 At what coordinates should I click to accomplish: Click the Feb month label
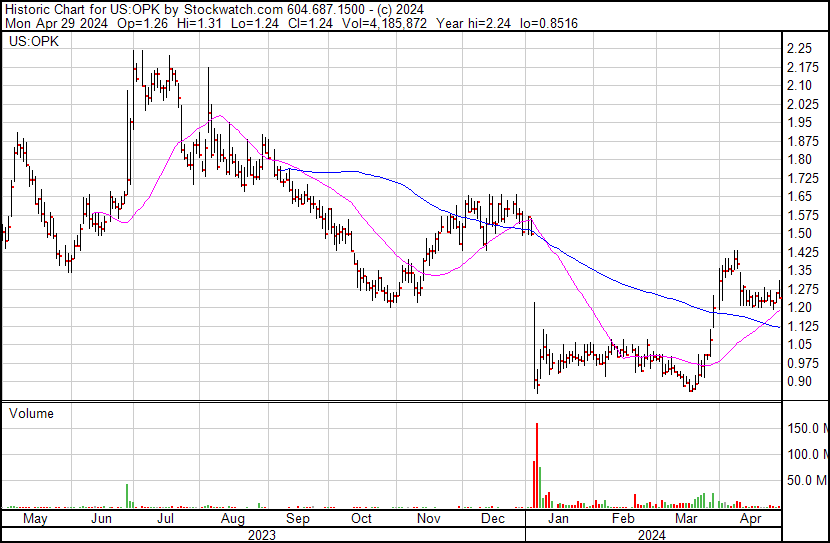[x=623, y=519]
